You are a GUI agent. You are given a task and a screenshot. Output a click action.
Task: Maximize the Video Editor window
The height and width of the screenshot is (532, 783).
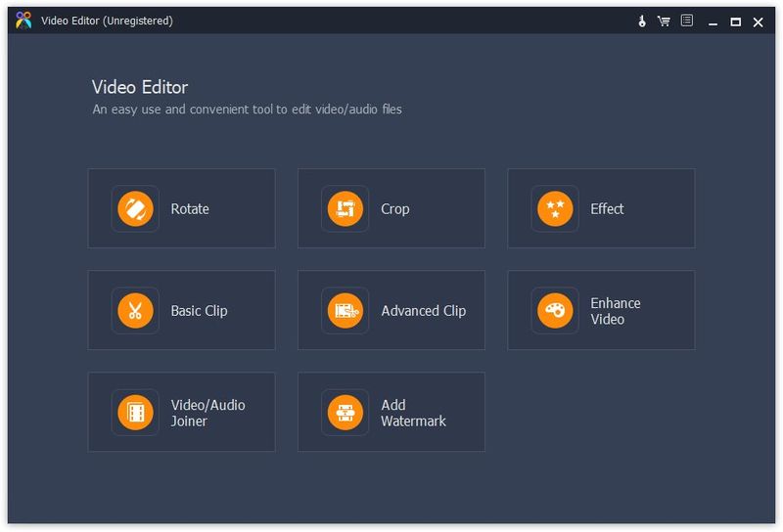point(736,22)
